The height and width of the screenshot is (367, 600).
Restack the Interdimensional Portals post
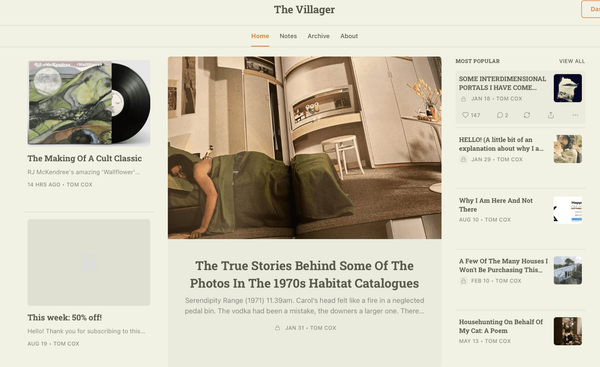coord(527,115)
